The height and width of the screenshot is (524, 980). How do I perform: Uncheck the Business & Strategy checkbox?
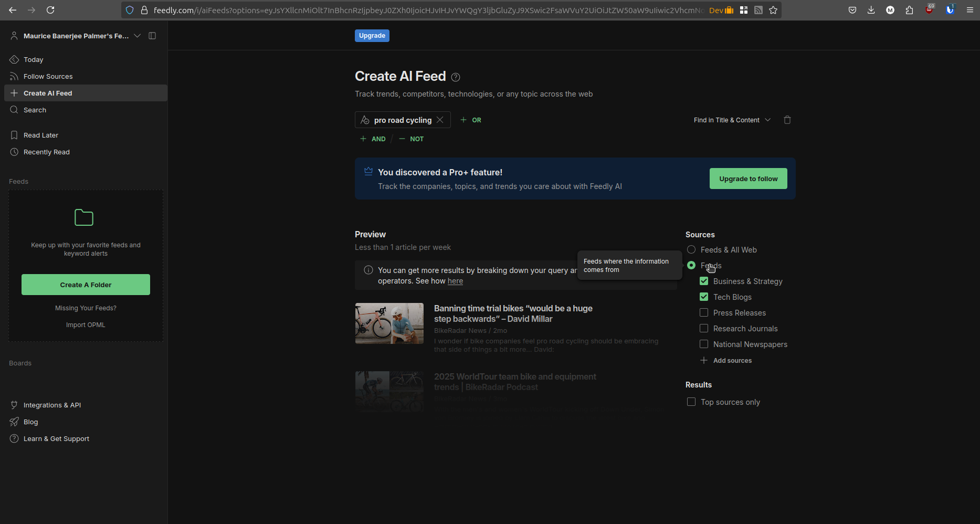[704, 281]
